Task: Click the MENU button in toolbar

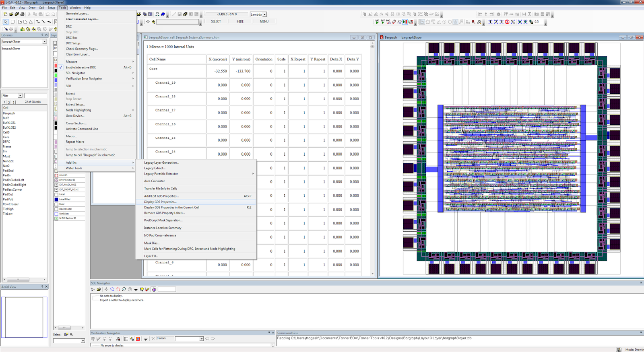Action: click(264, 21)
